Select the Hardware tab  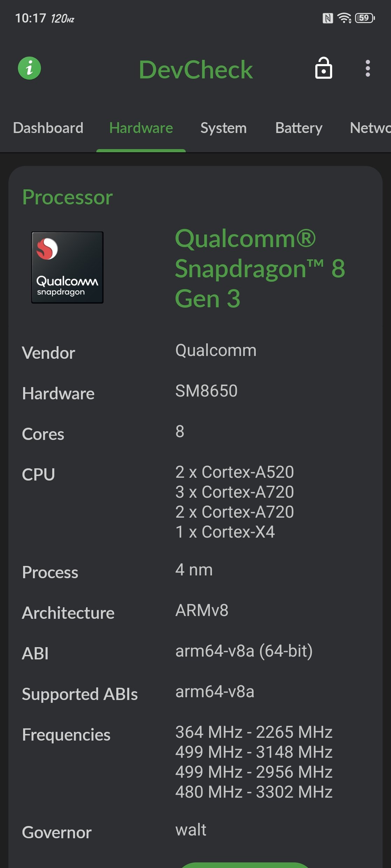[x=141, y=128]
